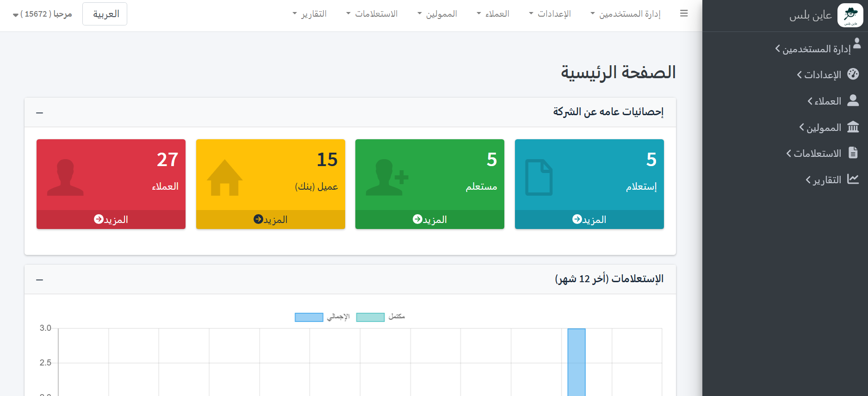Open إدارة المستخدمين menu in top navbar

[626, 14]
